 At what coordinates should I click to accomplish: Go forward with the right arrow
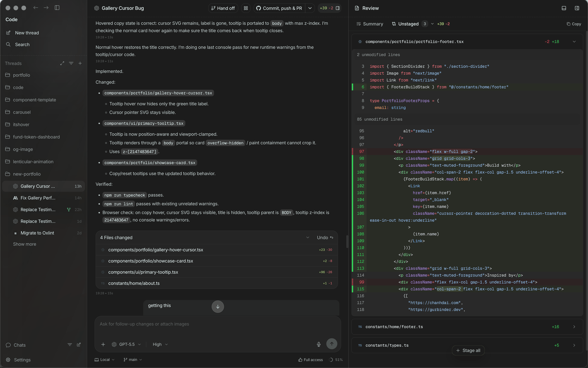click(x=46, y=8)
